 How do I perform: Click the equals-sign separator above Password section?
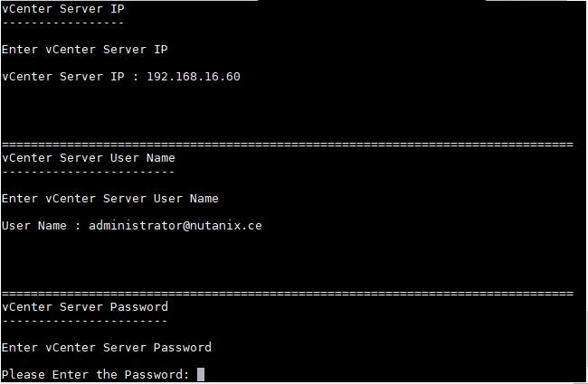coord(288,294)
